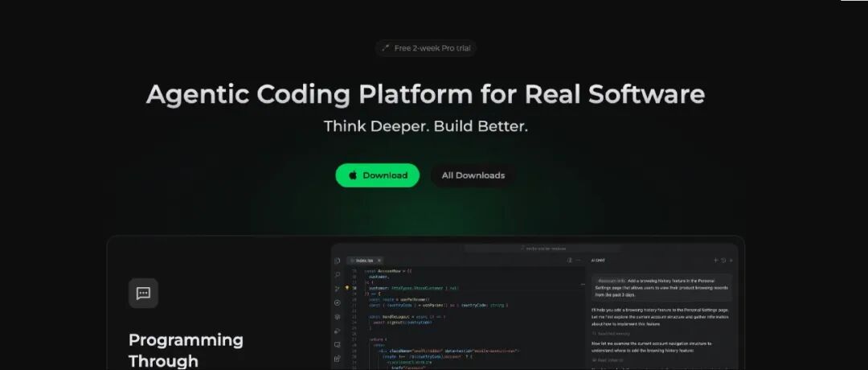Click the Free 2-week Pro trial badge
Viewport: 868px width, 370px height.
click(426, 48)
